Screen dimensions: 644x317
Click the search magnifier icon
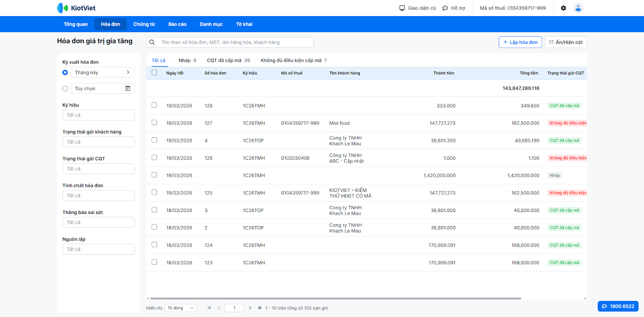point(152,42)
